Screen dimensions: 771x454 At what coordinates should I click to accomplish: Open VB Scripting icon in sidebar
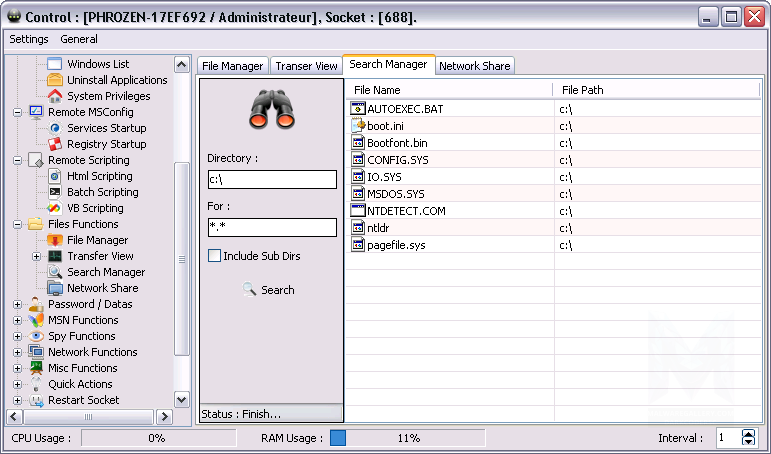click(x=56, y=208)
